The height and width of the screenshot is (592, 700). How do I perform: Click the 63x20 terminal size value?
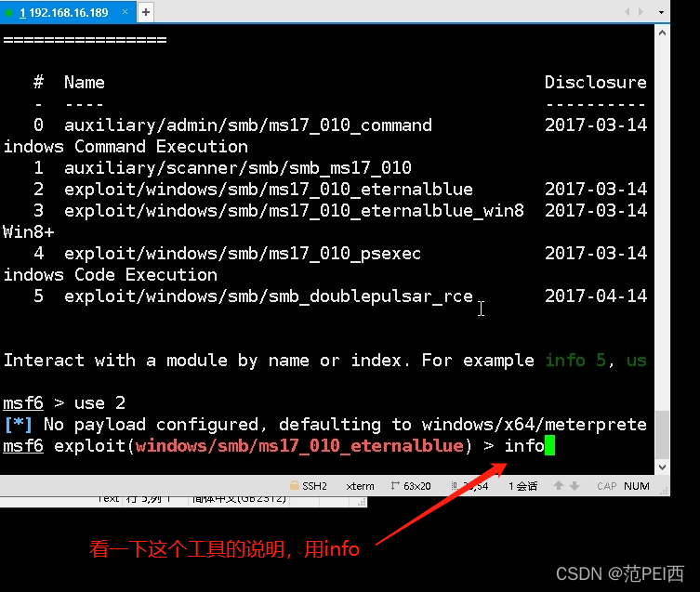pyautogui.click(x=417, y=486)
